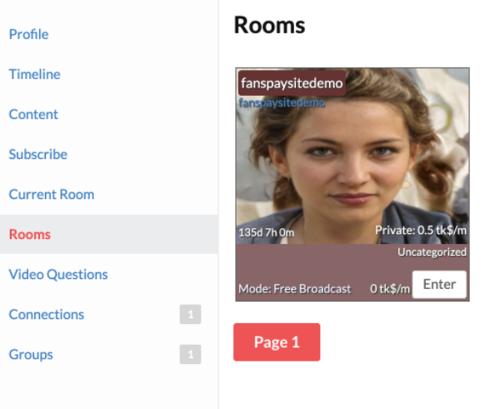Click the Uncategorized category label
The width and height of the screenshot is (500, 409).
point(432,252)
